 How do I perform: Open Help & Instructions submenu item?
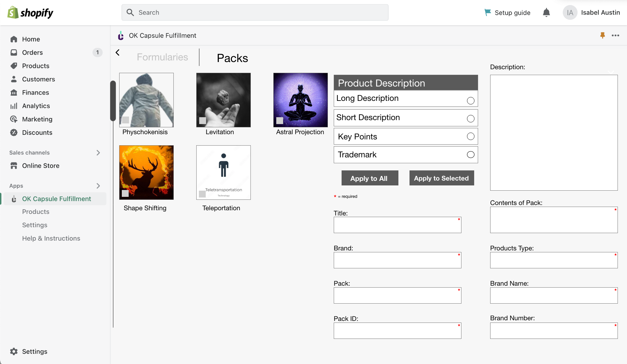click(x=51, y=238)
